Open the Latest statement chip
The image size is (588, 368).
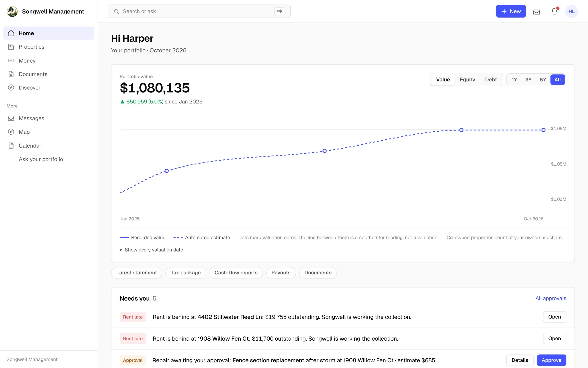137,273
